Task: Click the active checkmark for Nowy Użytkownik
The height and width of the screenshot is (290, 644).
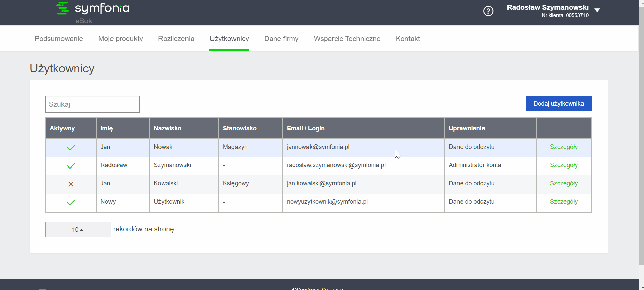Action: pyautogui.click(x=71, y=202)
